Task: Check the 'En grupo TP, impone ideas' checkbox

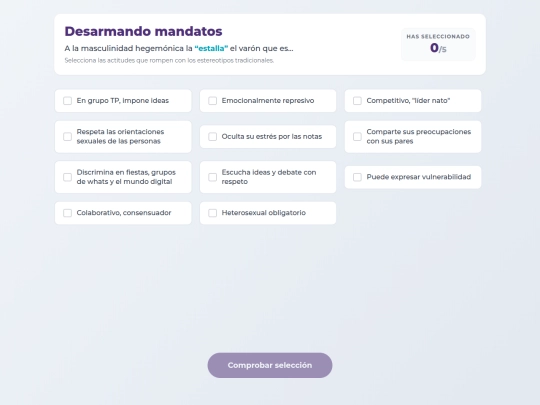Action: tap(68, 101)
